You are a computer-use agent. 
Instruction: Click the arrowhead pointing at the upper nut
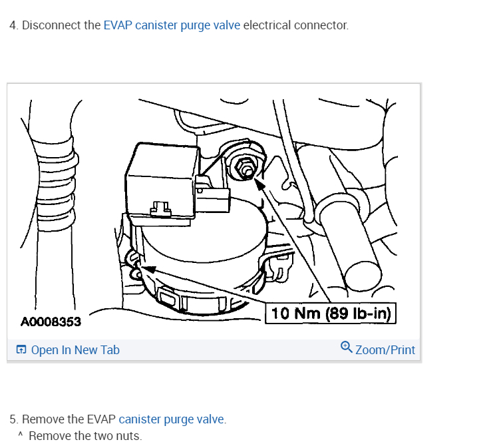click(x=259, y=184)
